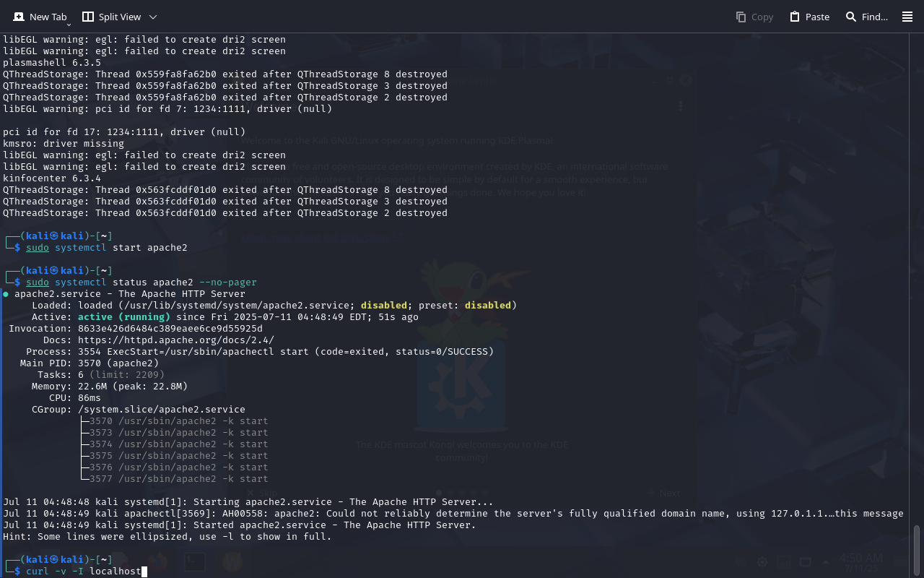Click the 'CPU: 86ms' line
Screen dimensions: 924x578
point(75,398)
